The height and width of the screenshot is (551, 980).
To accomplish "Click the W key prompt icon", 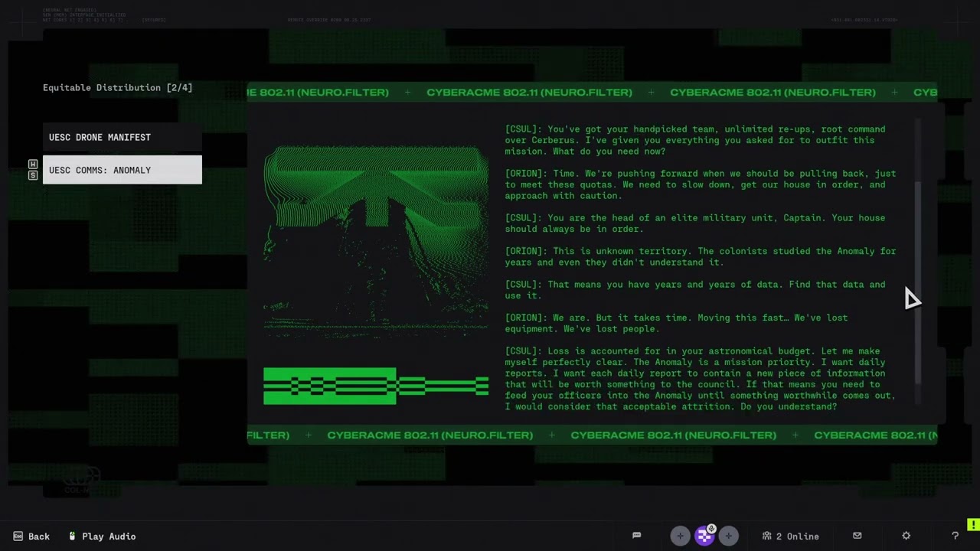I will coord(32,165).
